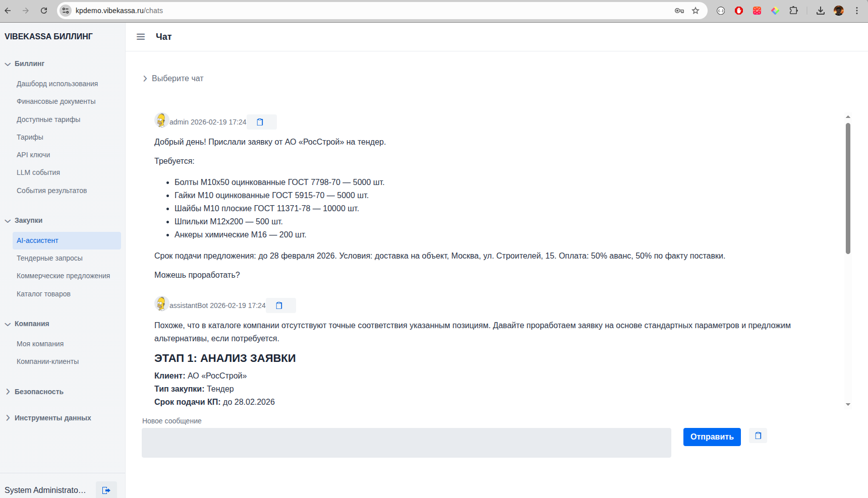Click the Новое сообщение input field
The width and height of the screenshot is (868, 498).
point(407,443)
